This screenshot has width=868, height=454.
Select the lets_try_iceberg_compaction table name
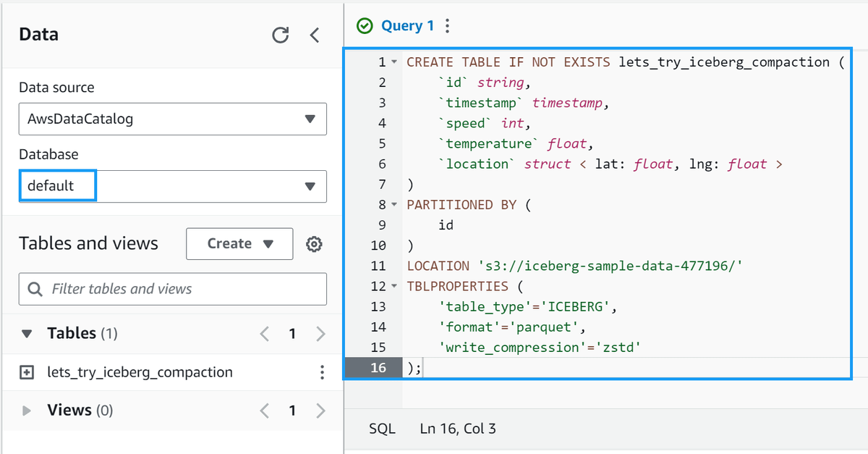[140, 372]
